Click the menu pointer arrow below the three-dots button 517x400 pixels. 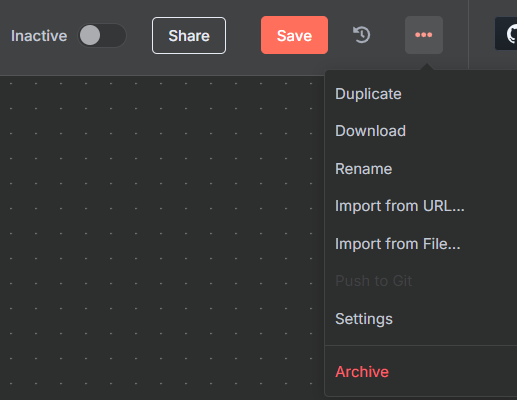point(427,67)
